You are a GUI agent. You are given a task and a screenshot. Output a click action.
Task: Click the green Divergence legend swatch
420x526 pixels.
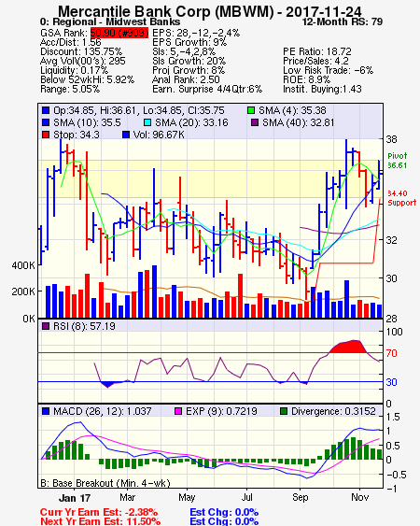(x=284, y=411)
